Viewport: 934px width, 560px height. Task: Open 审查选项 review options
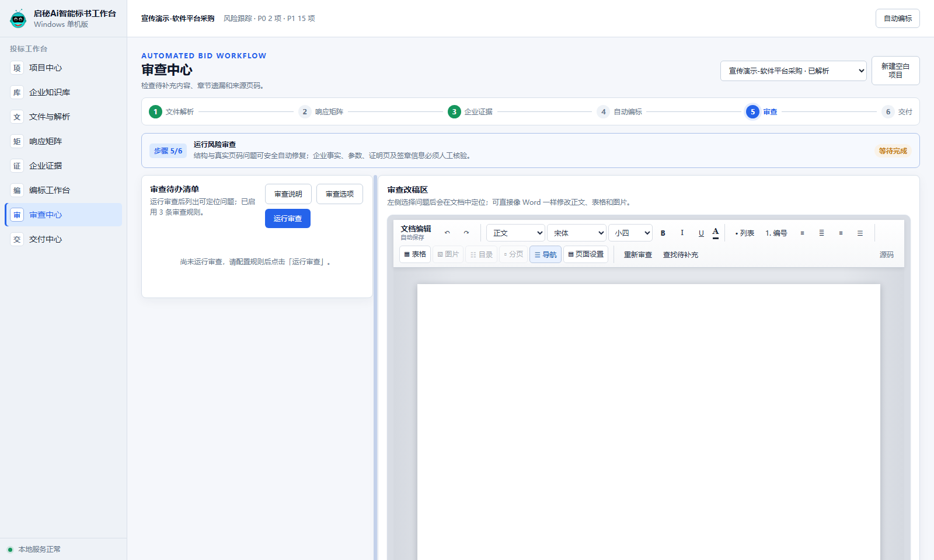tap(340, 194)
